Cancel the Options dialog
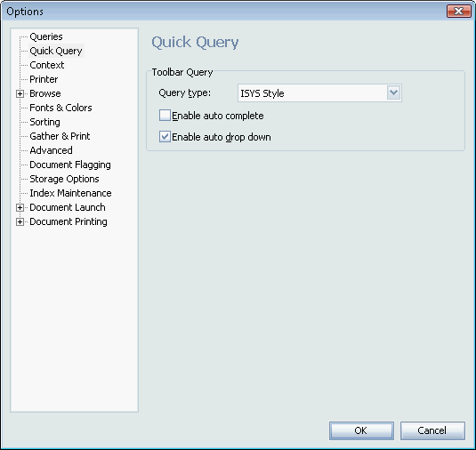The height and width of the screenshot is (450, 476). 432,430
